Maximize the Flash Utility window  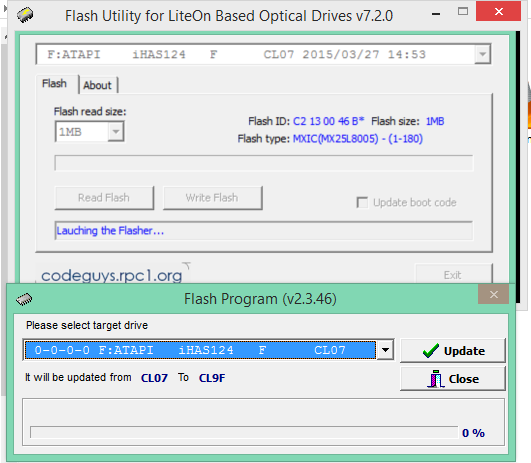[x=463, y=12]
